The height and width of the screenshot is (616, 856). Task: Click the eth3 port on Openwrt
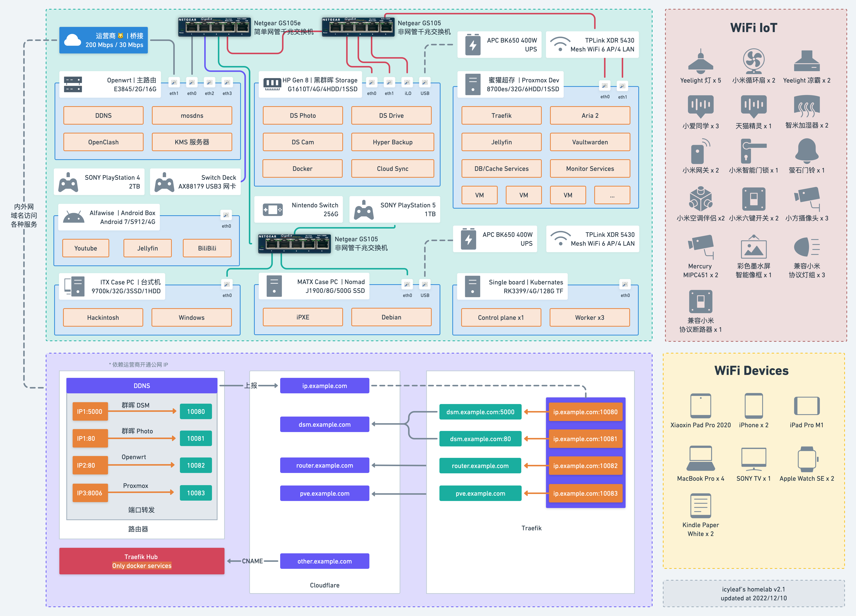227,83
